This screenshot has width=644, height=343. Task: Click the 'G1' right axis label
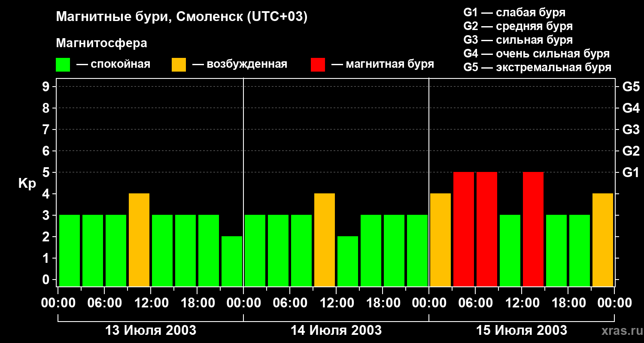pyautogui.click(x=631, y=172)
